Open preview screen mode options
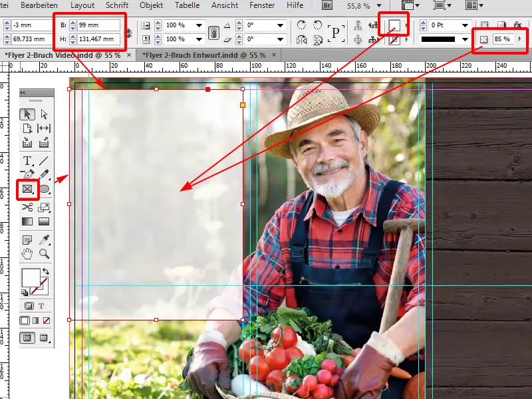 pos(45,338)
